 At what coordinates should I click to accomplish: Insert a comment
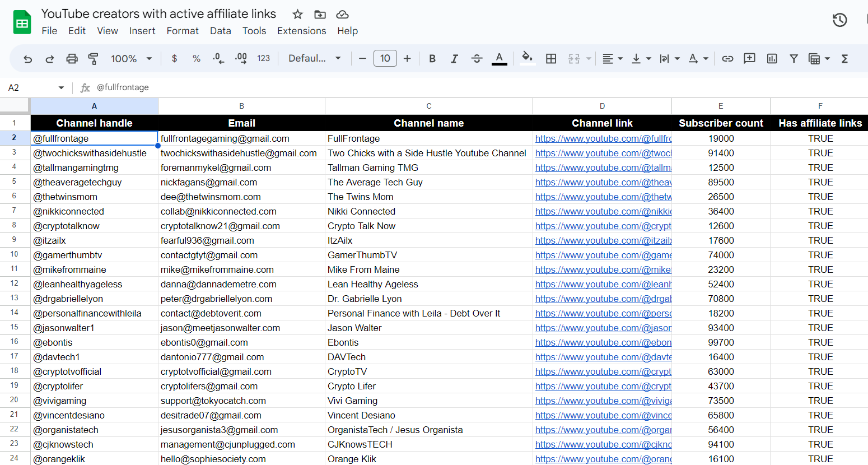[749, 58]
